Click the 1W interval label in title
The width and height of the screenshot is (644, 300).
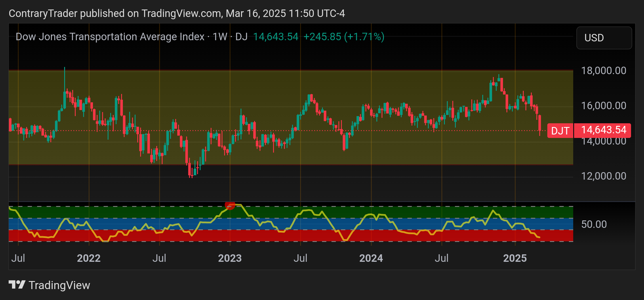(x=220, y=37)
